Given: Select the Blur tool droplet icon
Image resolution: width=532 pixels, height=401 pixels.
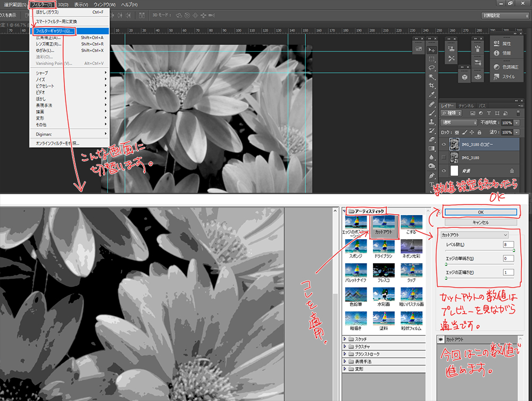Looking at the screenshot, I should pos(431,157).
